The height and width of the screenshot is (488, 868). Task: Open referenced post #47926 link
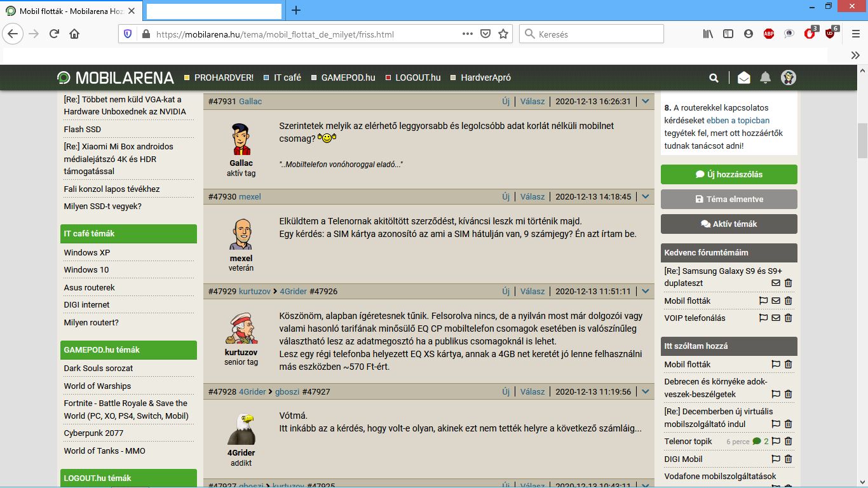coord(323,291)
